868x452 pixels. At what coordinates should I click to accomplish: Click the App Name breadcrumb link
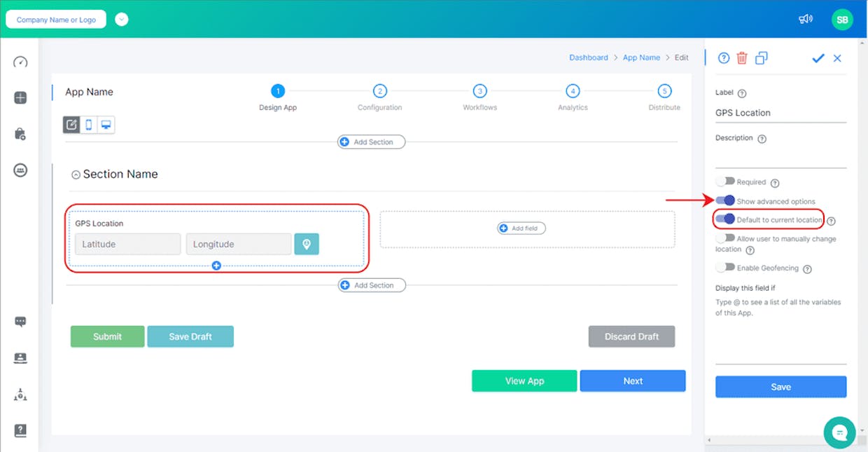[x=641, y=57]
